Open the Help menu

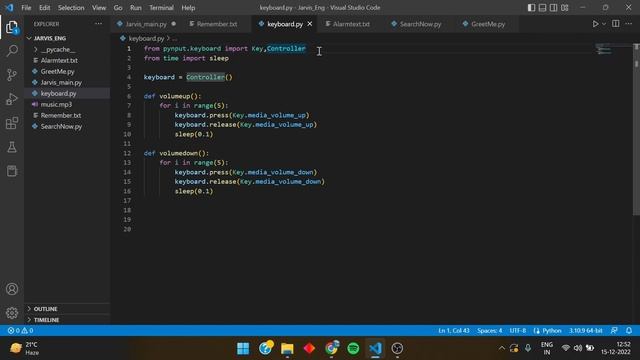188,8
